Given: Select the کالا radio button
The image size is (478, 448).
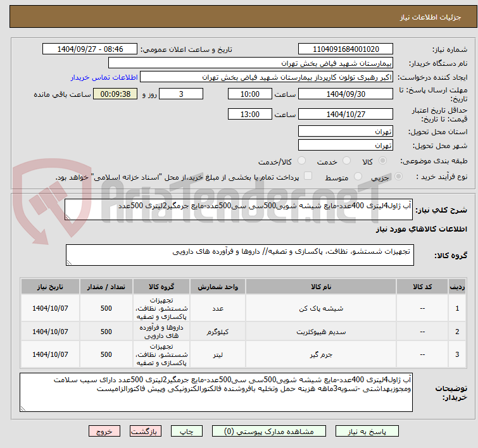Looking at the screenshot, I should pyautogui.click(x=382, y=161).
